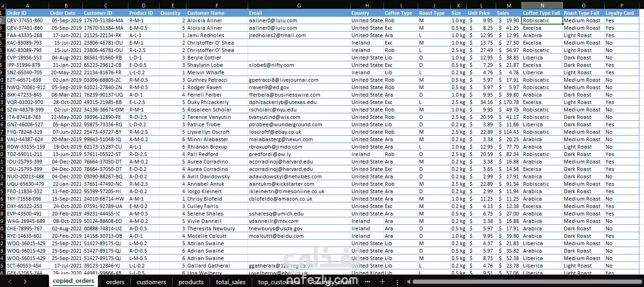The width and height of the screenshot is (644, 287).
Task: Click the email slobe6@nifty.com
Action: pos(299,65)
